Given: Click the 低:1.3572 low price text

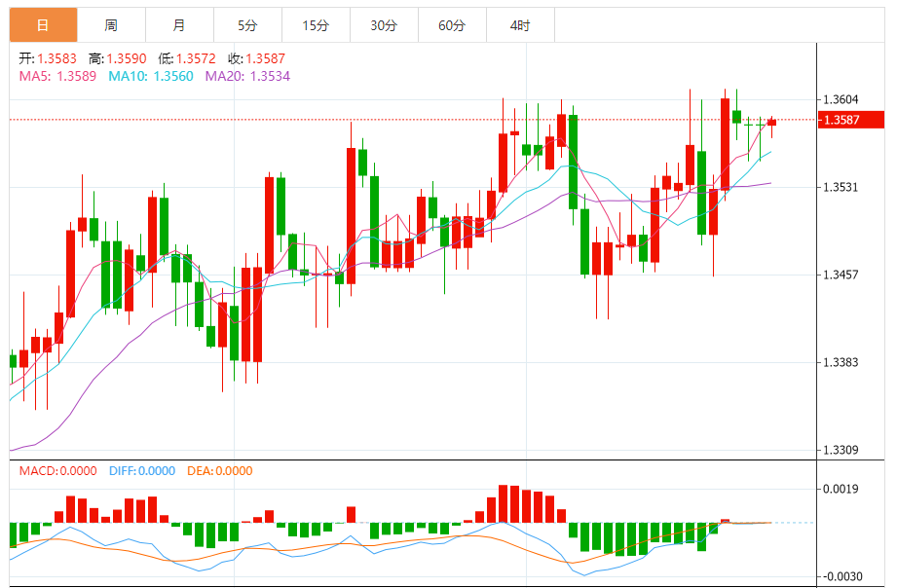Looking at the screenshot, I should point(187,58).
